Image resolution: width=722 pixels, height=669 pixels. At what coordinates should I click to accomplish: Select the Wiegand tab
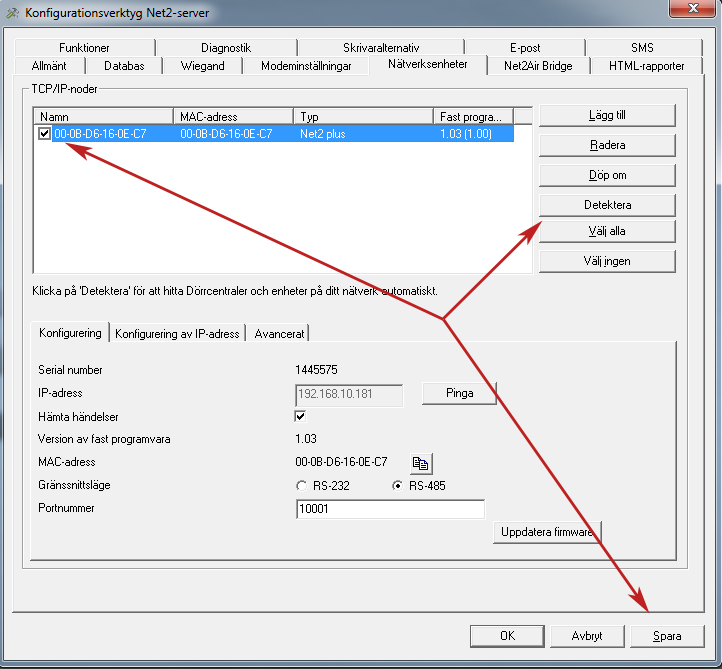[203, 66]
